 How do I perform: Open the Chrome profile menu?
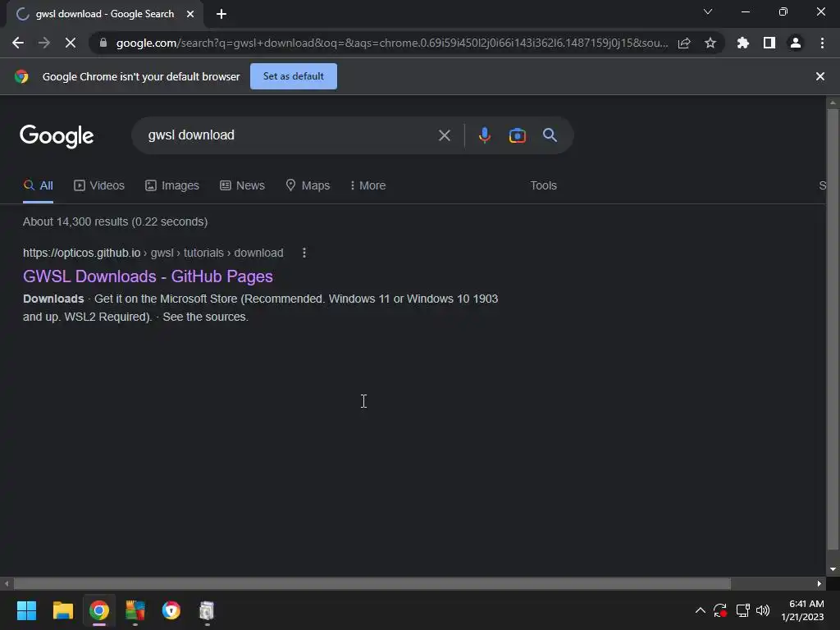pos(796,43)
